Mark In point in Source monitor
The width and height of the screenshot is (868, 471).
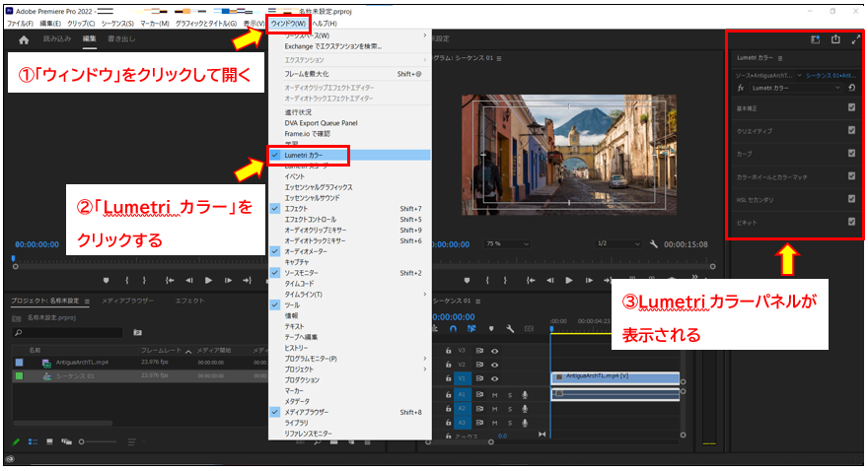click(x=127, y=280)
